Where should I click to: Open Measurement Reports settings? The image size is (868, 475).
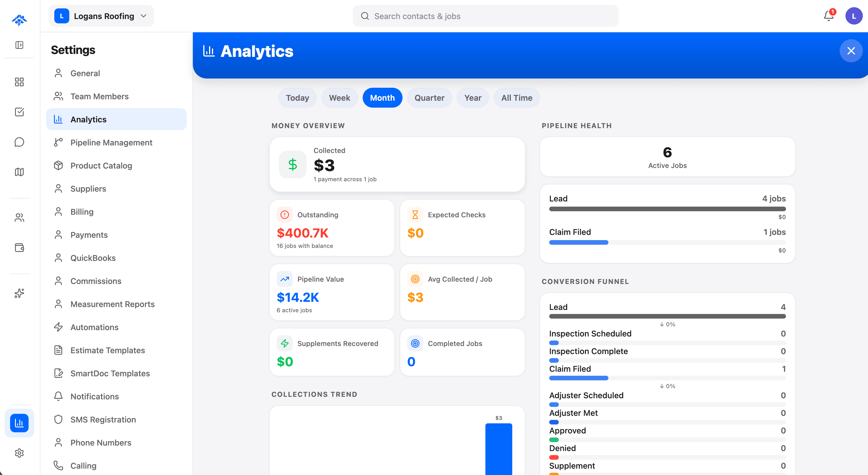point(116,304)
